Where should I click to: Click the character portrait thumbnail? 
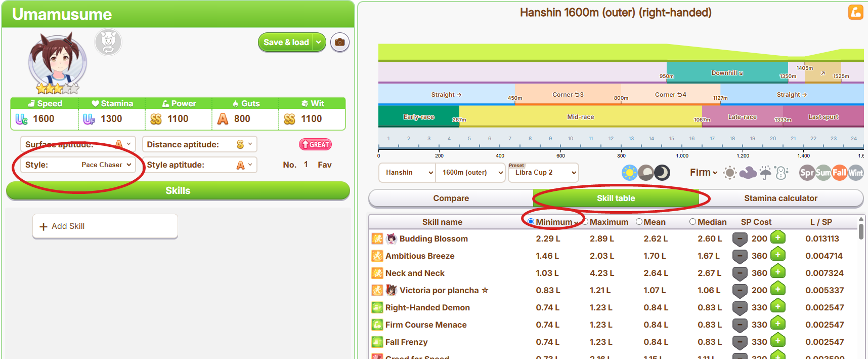point(57,63)
